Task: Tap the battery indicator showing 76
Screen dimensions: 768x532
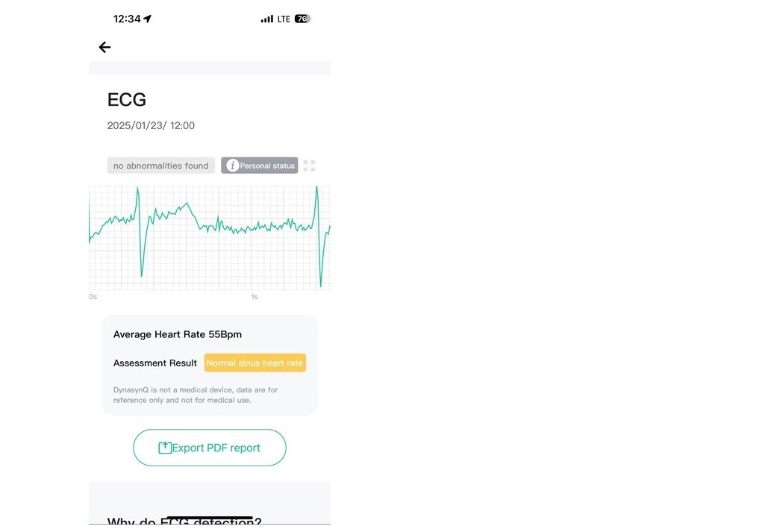Action: click(303, 19)
